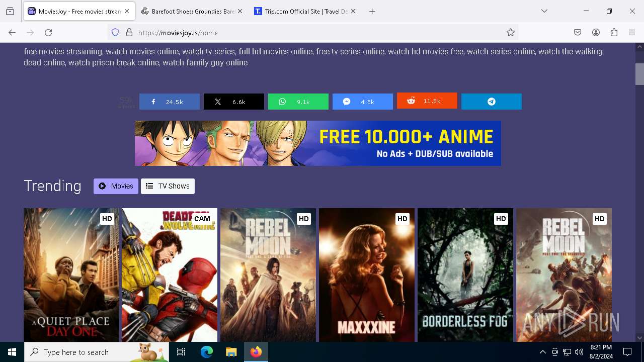Image resolution: width=644 pixels, height=362 pixels.
Task: Select Firefox taskbar icon
Action: 256,352
